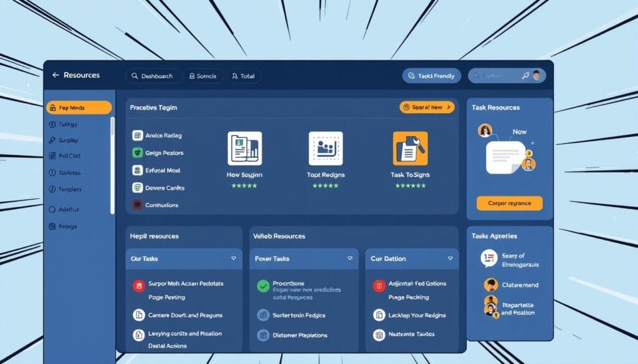Open the Total tab
Image resolution: width=638 pixels, height=364 pixels.
(244, 76)
